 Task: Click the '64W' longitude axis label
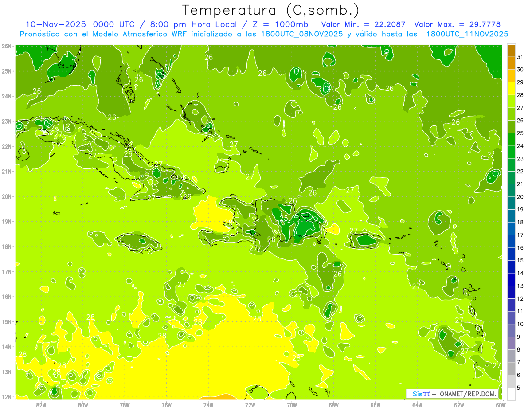[x=417, y=405]
